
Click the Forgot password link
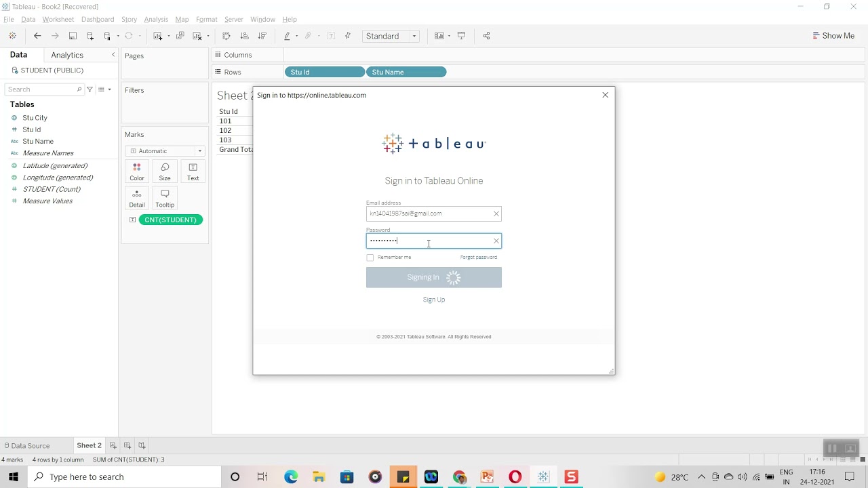coord(479,258)
